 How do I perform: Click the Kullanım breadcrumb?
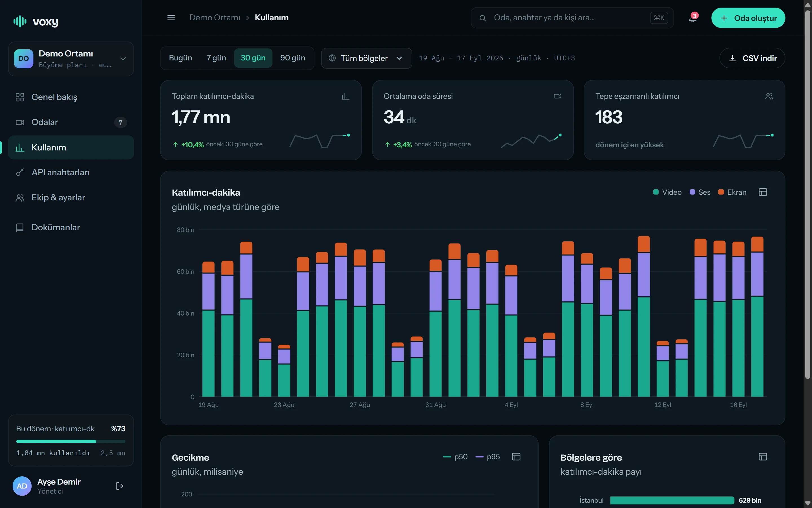pyautogui.click(x=272, y=17)
